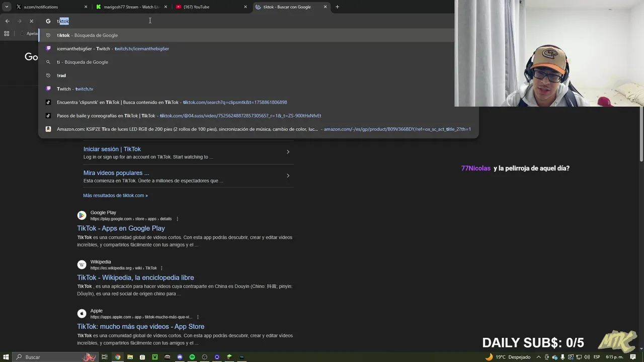This screenshot has width=644, height=362.
Task: Expand the 'Mira videos populares' chevron
Action: [x=288, y=175]
